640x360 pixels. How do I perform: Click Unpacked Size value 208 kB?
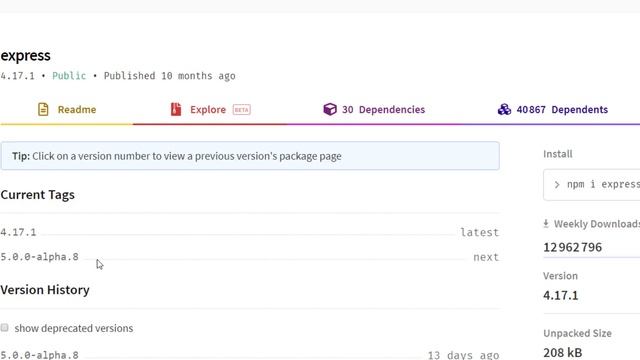[x=562, y=352]
